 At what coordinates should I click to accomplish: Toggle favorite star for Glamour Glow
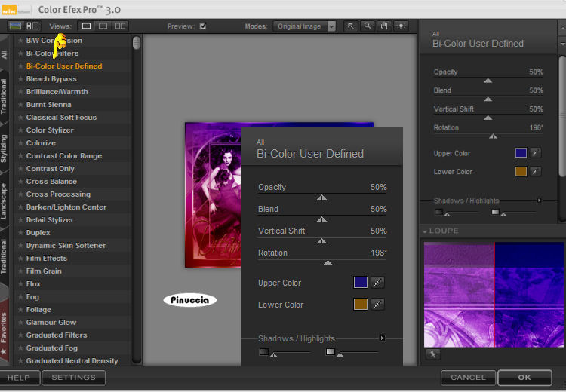point(20,322)
